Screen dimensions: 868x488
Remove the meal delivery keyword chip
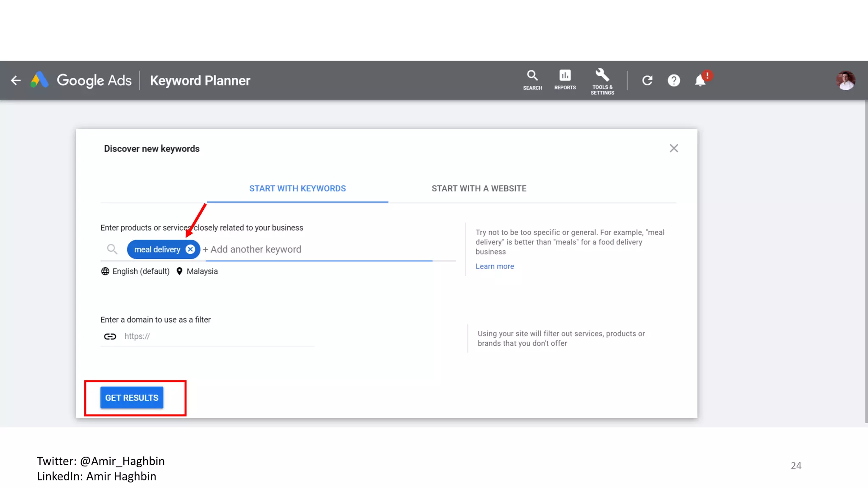191,250
